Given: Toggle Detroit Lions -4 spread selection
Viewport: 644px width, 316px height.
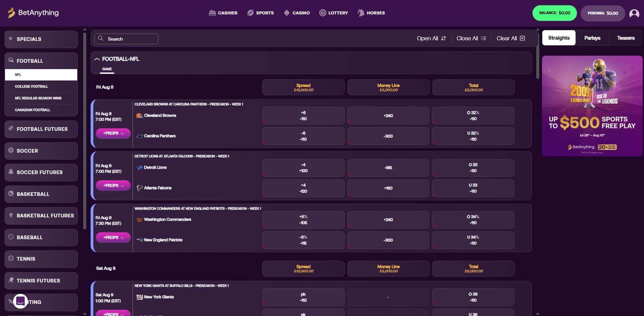Looking at the screenshot, I should pyautogui.click(x=303, y=168).
